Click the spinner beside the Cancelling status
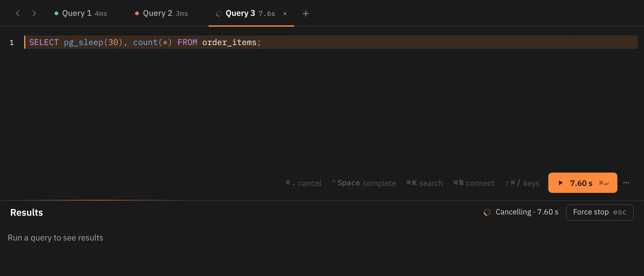 click(487, 212)
